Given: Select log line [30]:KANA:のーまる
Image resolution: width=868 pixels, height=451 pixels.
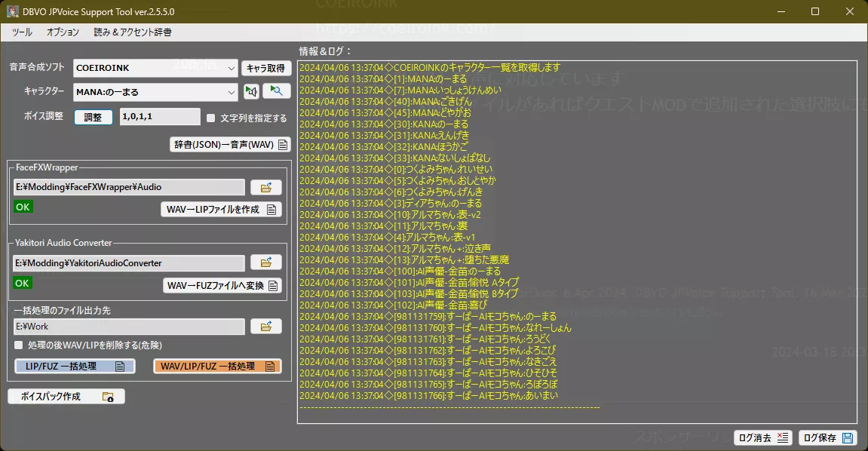Looking at the screenshot, I should coord(384,124).
